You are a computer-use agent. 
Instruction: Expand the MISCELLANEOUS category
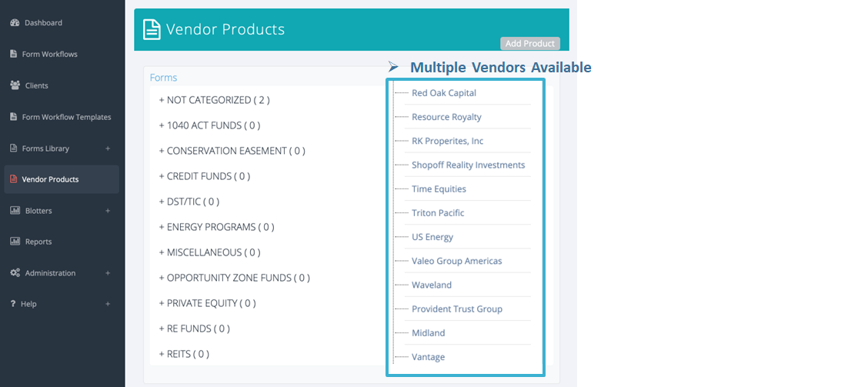click(209, 252)
